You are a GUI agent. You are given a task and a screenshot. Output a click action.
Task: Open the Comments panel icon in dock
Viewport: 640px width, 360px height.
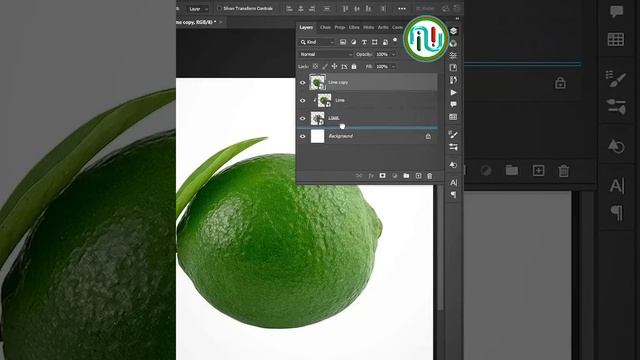(453, 104)
